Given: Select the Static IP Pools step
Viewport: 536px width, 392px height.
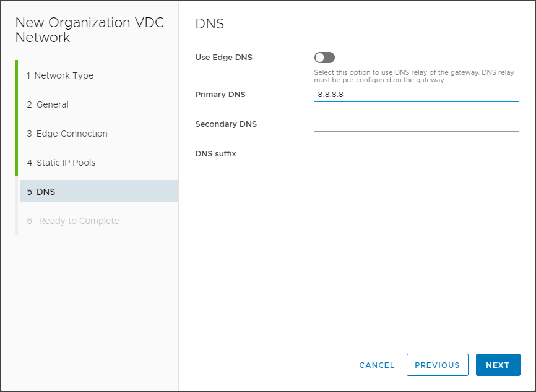Looking at the screenshot, I should pos(61,163).
